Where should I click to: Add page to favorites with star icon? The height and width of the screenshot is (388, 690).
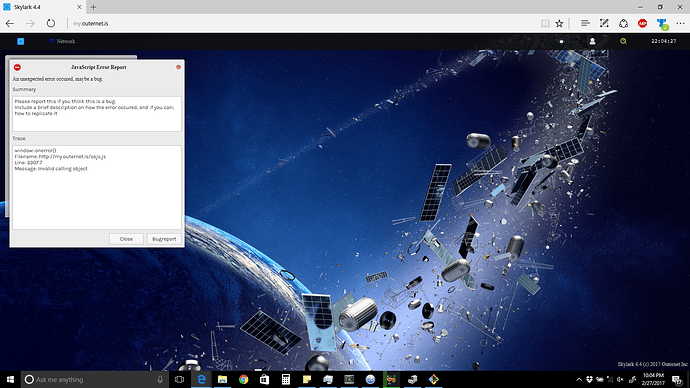tap(559, 23)
